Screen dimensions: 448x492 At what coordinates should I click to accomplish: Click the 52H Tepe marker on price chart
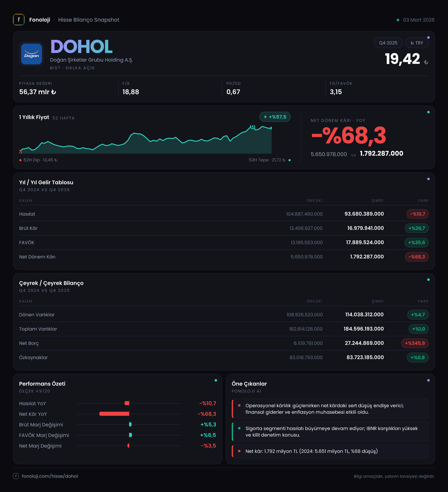click(253, 126)
